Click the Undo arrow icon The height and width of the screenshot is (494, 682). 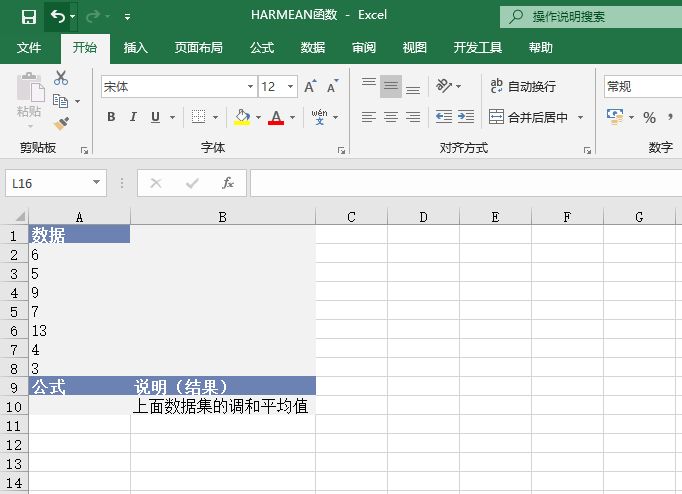58,17
